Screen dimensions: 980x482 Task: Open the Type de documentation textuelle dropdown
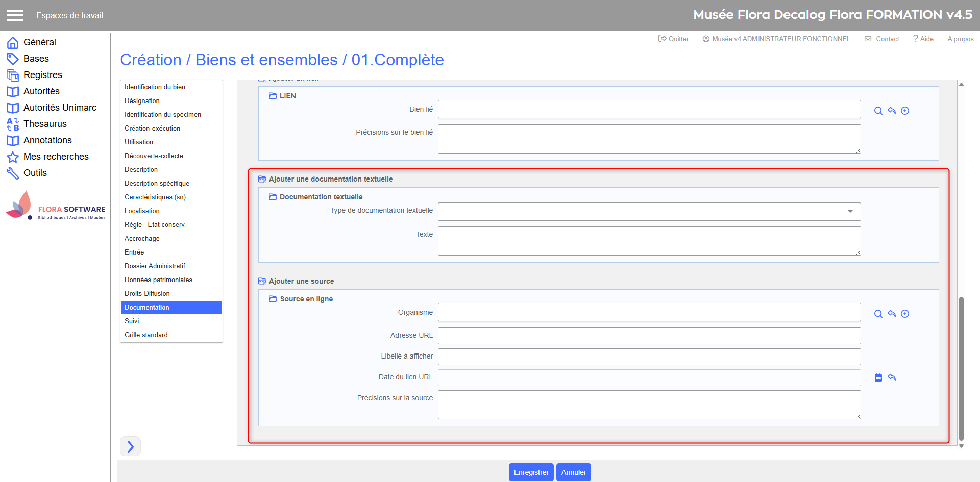point(649,212)
